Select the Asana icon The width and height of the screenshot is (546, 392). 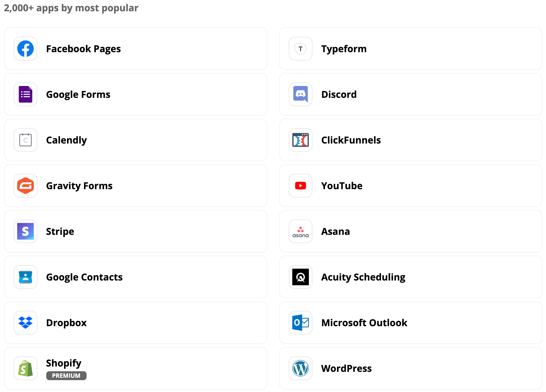(x=300, y=231)
